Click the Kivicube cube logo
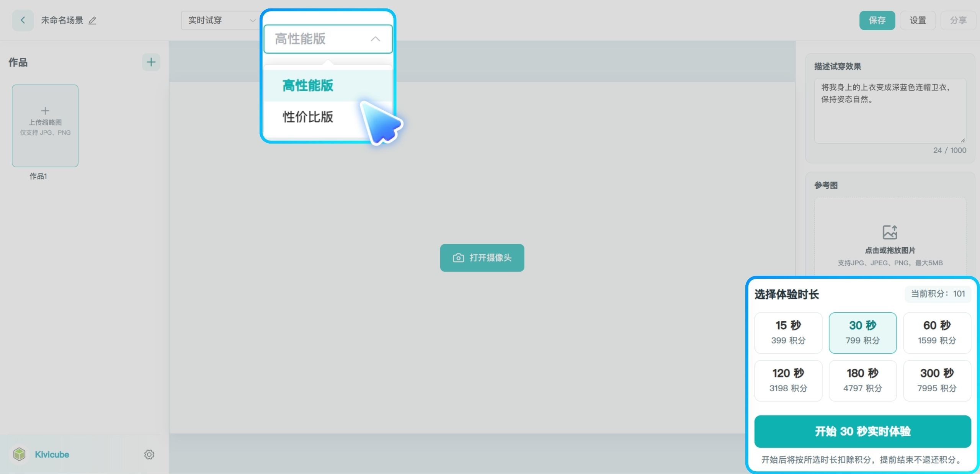Viewport: 980px width, 474px height. click(x=19, y=454)
